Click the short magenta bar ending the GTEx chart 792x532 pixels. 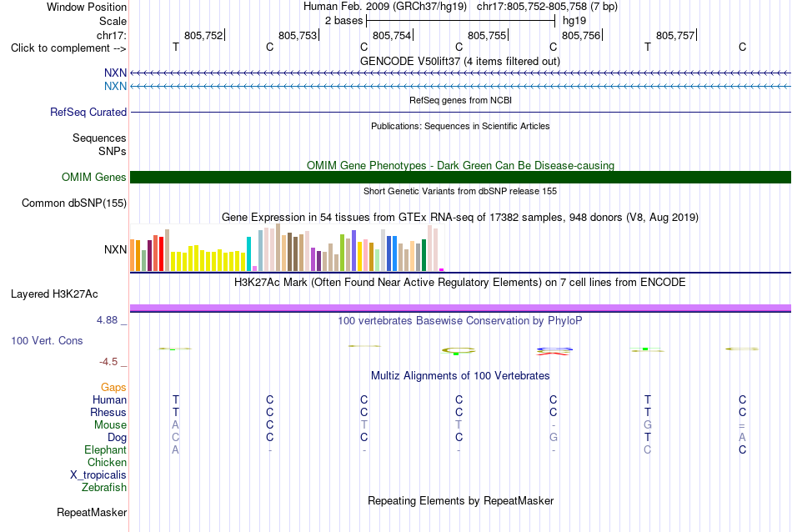click(442, 270)
